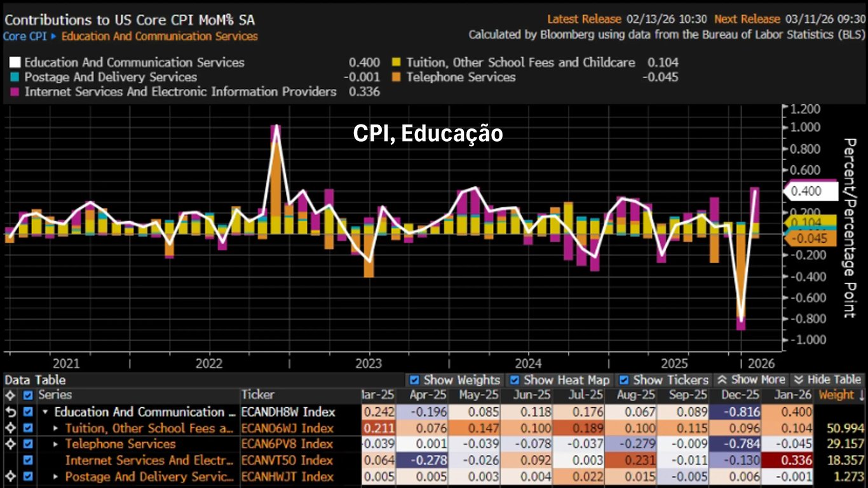Image resolution: width=868 pixels, height=488 pixels.
Task: Open Education And Communication Services breadcrumb
Action: tap(159, 36)
